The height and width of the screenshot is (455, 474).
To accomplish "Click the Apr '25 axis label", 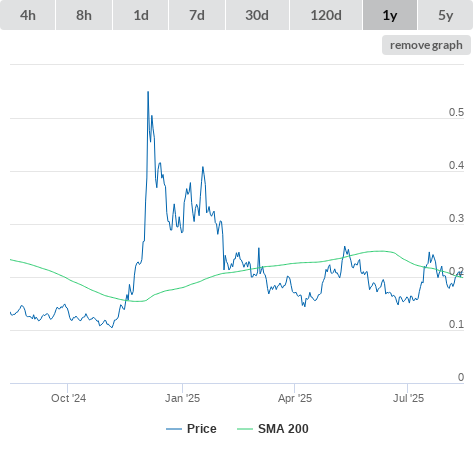I will [295, 398].
